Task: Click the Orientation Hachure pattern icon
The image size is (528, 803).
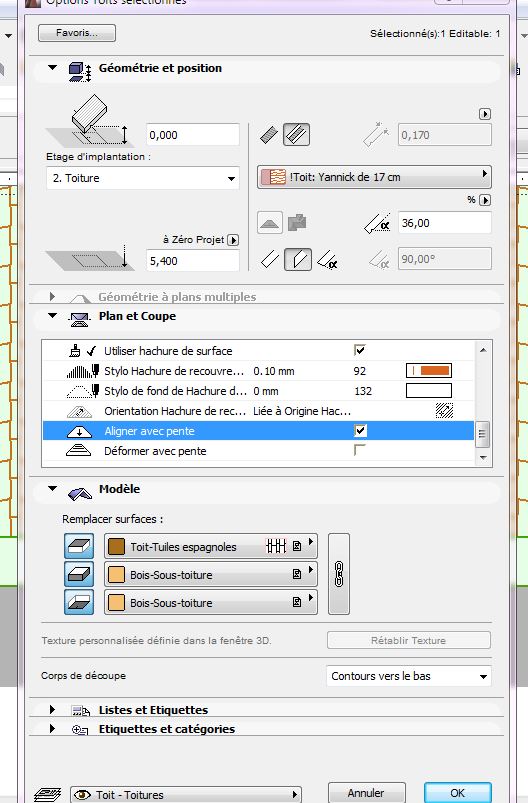Action: tap(444, 411)
